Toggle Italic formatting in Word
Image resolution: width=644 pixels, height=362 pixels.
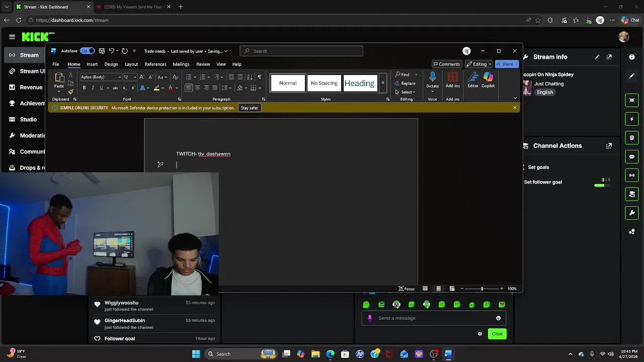93,88
